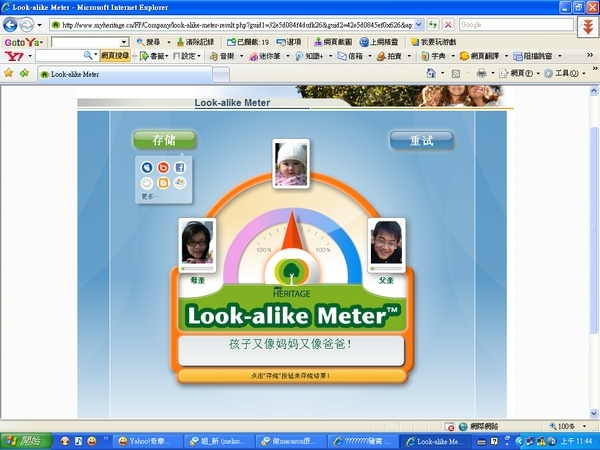Click the 搜尋 search toolbar button

[x=149, y=42]
